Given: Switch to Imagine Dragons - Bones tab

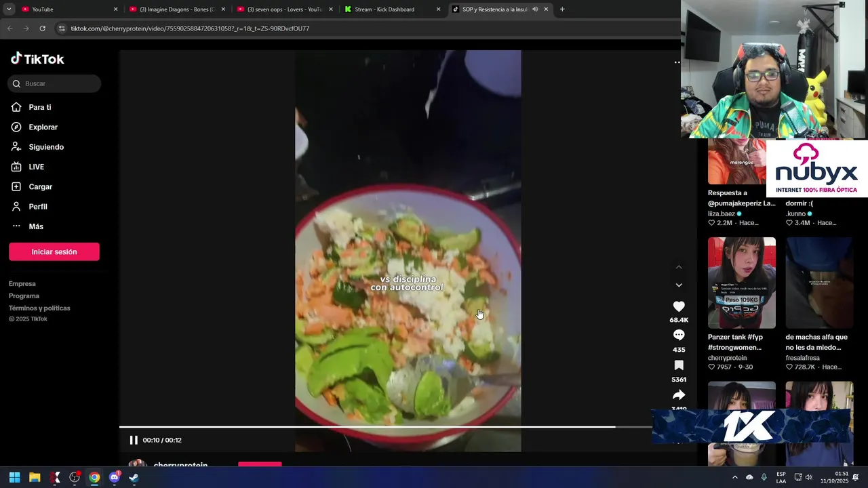Looking at the screenshot, I should tap(176, 9).
